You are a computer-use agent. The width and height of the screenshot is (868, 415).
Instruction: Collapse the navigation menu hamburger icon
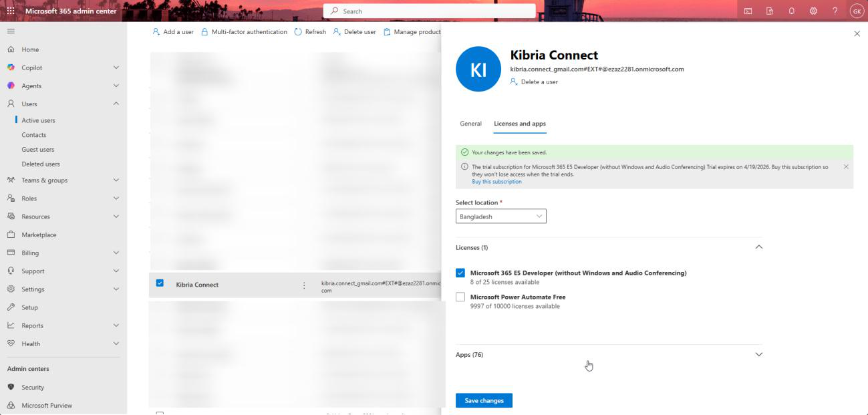coord(11,31)
